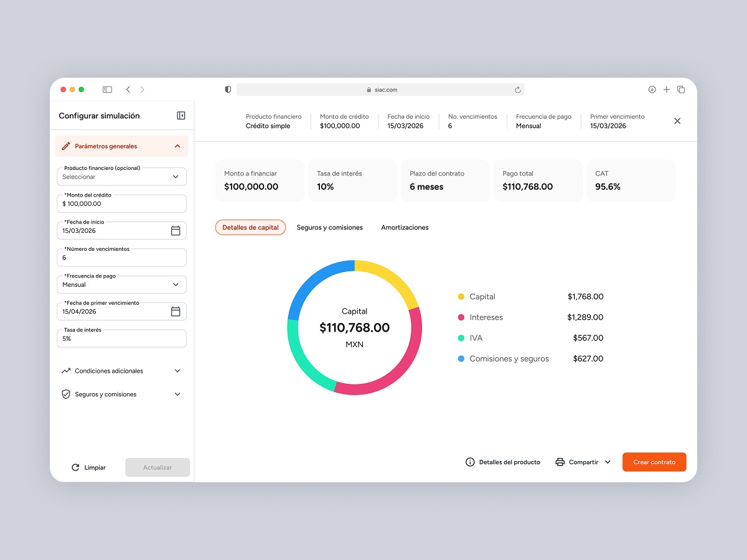Click the trend icon beside Condiciones adicionales
The height and width of the screenshot is (560, 747).
click(x=66, y=371)
